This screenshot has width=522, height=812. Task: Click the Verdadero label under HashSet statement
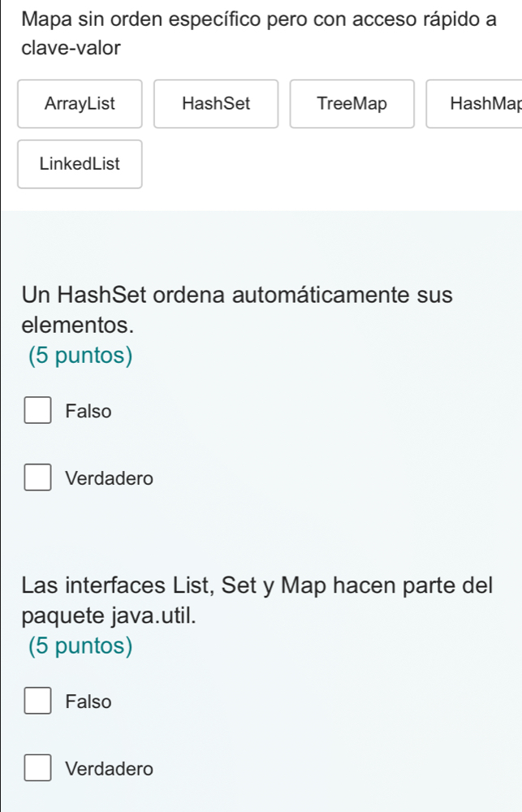109,479
